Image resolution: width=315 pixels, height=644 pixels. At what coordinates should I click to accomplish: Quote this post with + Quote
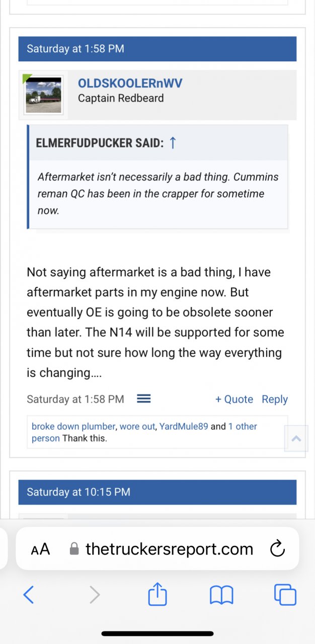click(x=234, y=399)
